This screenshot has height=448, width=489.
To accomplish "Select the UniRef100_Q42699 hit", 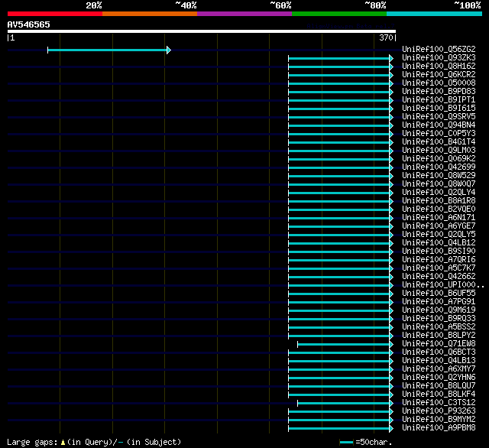I will 439,167.
